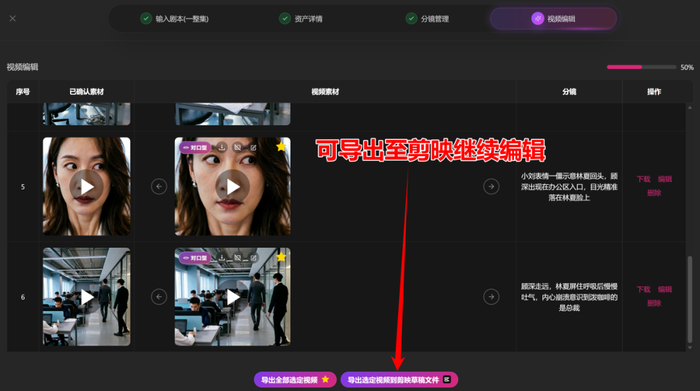Play confirmed material video in row 6

(87, 297)
